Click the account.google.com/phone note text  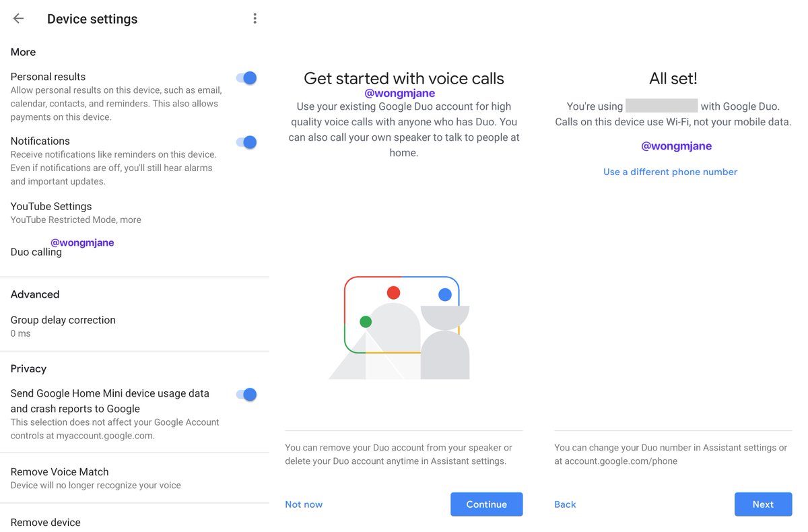pos(671,455)
